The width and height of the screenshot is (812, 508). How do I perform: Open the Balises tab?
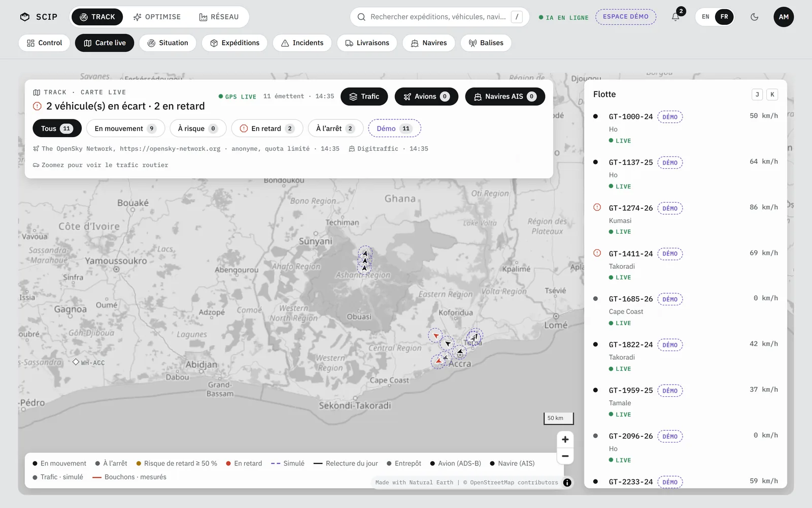point(486,43)
